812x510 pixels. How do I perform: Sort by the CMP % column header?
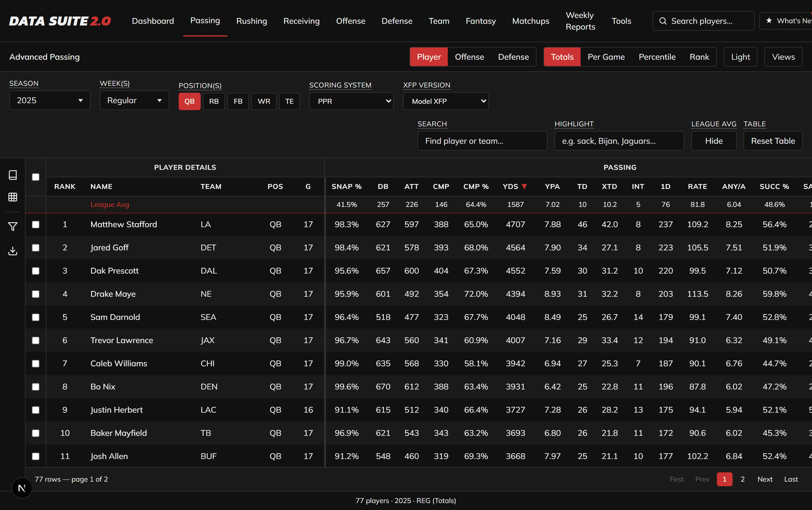[476, 186]
